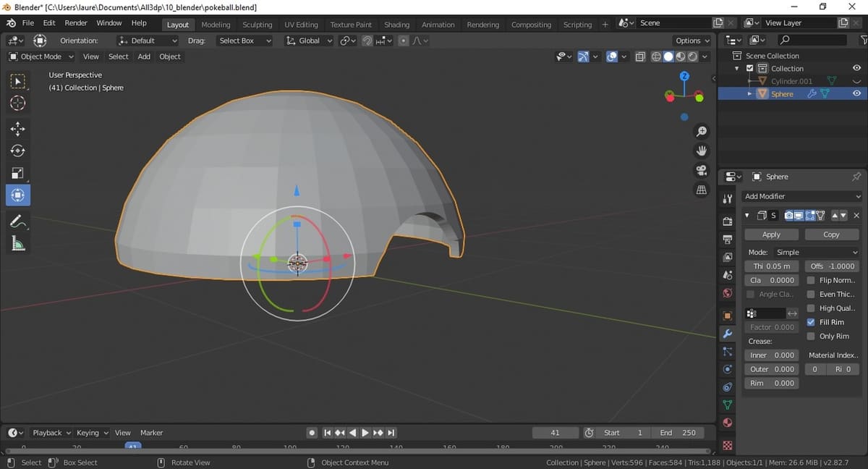Viewport: 868px width, 469px height.
Task: Enable the Flip Normals checkbox
Action: [811, 280]
